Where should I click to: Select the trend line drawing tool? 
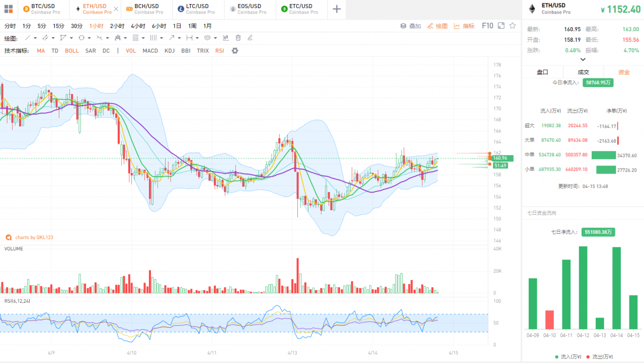pos(28,38)
